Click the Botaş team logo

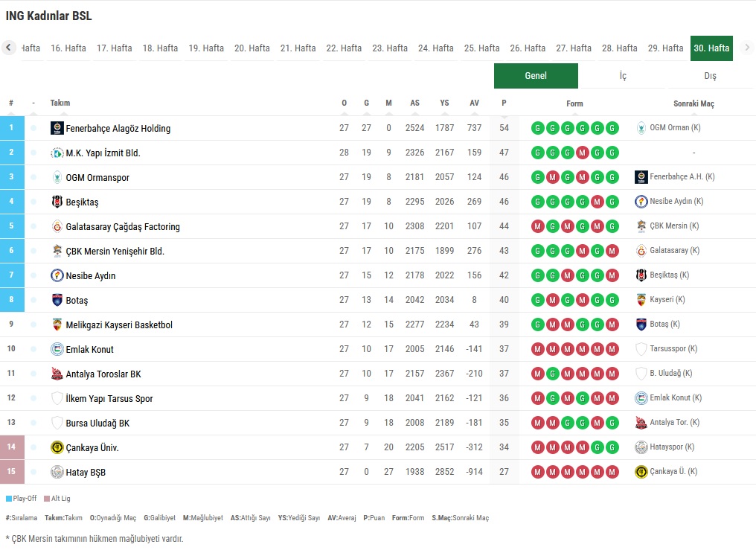coord(57,300)
